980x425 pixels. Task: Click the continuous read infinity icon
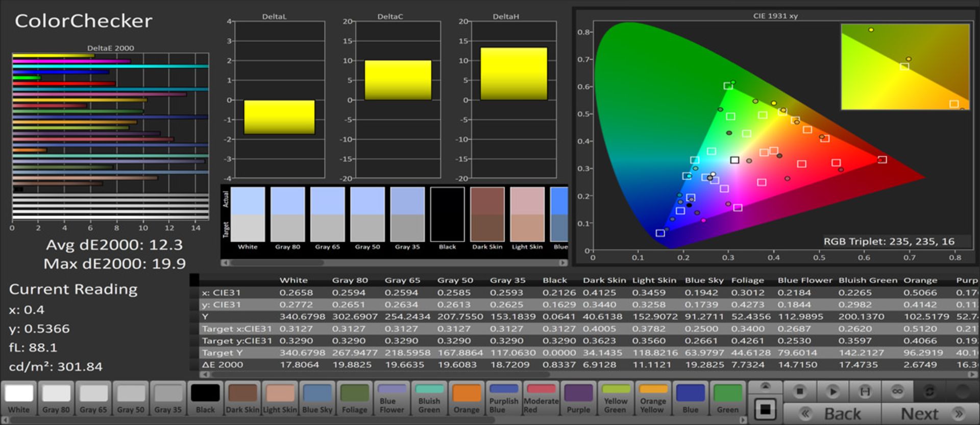point(897,391)
